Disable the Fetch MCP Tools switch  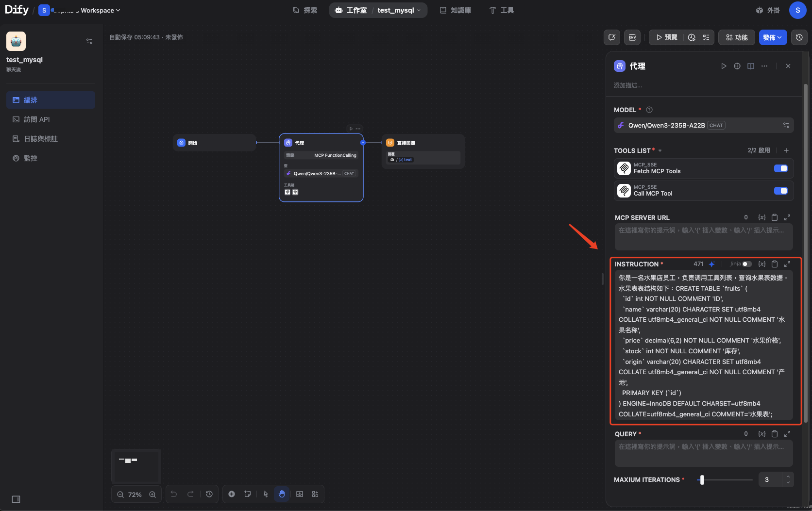780,168
